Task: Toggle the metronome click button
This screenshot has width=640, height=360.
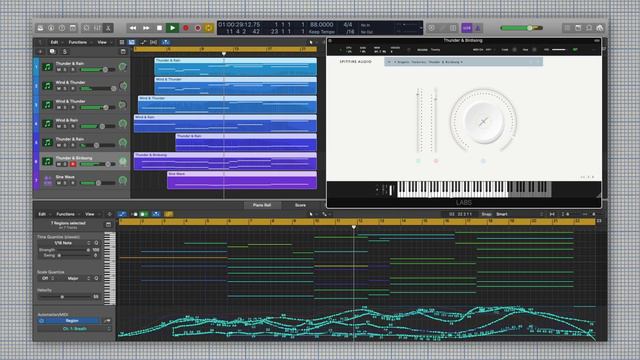Action: pos(478,28)
